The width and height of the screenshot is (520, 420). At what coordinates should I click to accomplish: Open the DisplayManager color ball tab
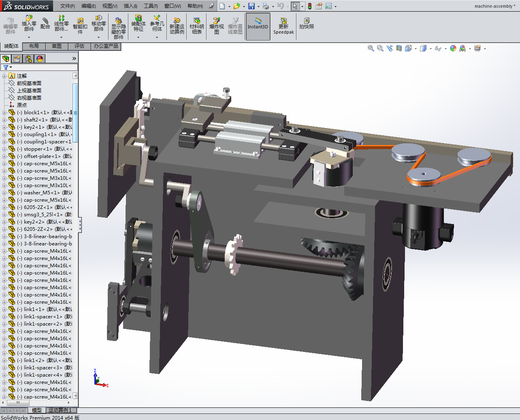tap(39, 59)
